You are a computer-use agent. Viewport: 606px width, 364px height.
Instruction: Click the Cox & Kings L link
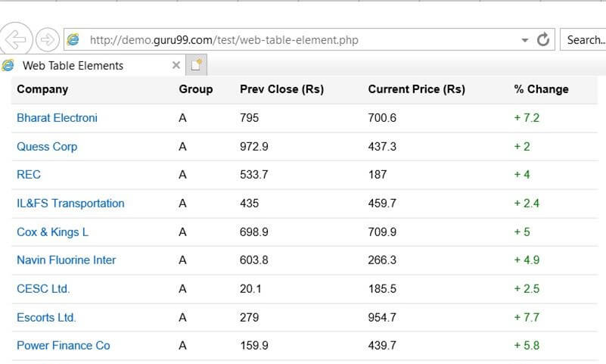click(52, 232)
